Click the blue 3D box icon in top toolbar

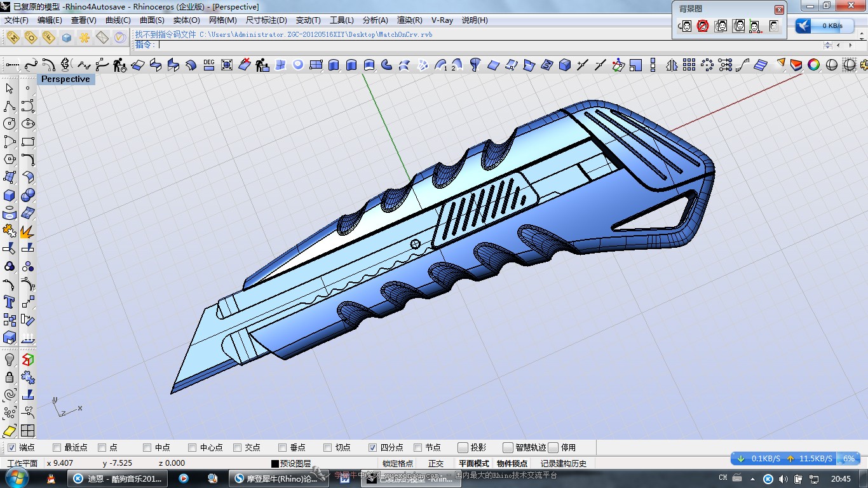pyautogui.click(x=565, y=64)
